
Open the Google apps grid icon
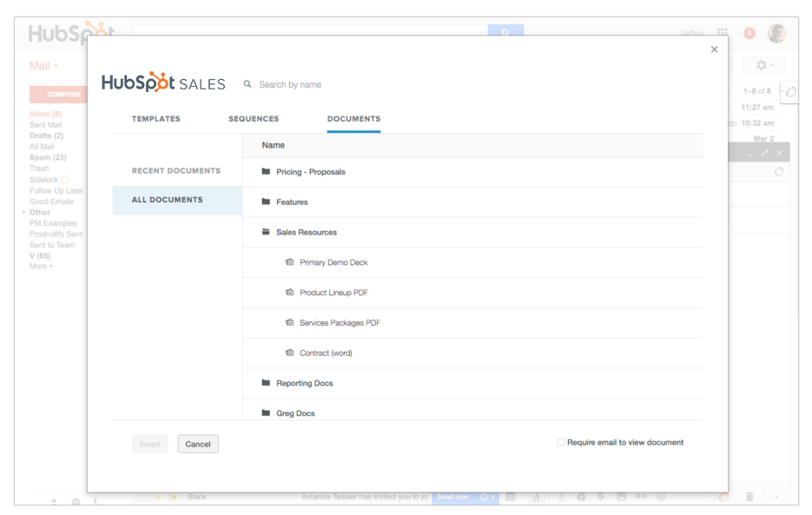(x=723, y=33)
